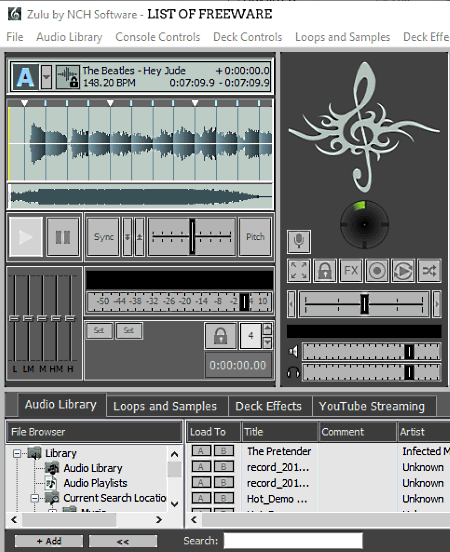Play the track on Deck A
Viewport: 450px width, 552px height.
pos(26,237)
